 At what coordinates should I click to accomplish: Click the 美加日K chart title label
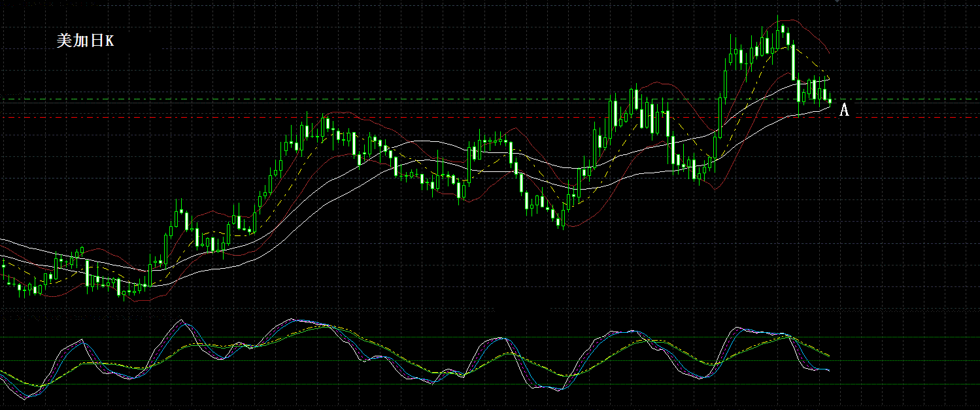(x=85, y=41)
